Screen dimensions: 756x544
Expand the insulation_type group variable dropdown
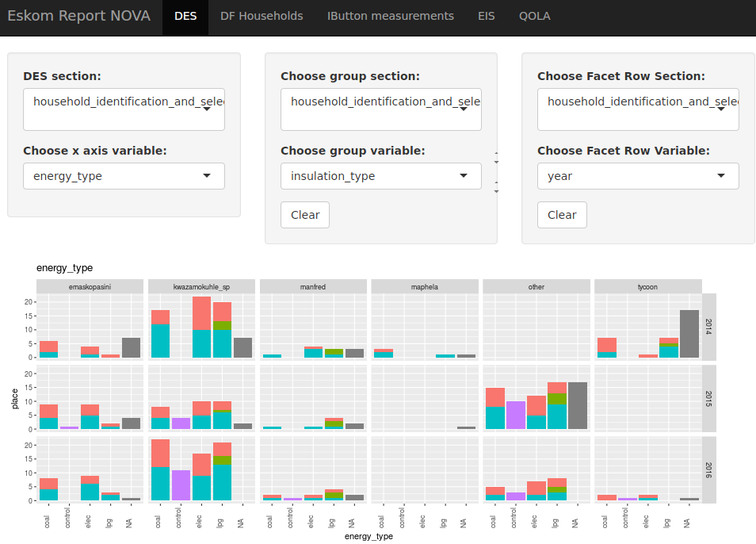click(x=380, y=176)
